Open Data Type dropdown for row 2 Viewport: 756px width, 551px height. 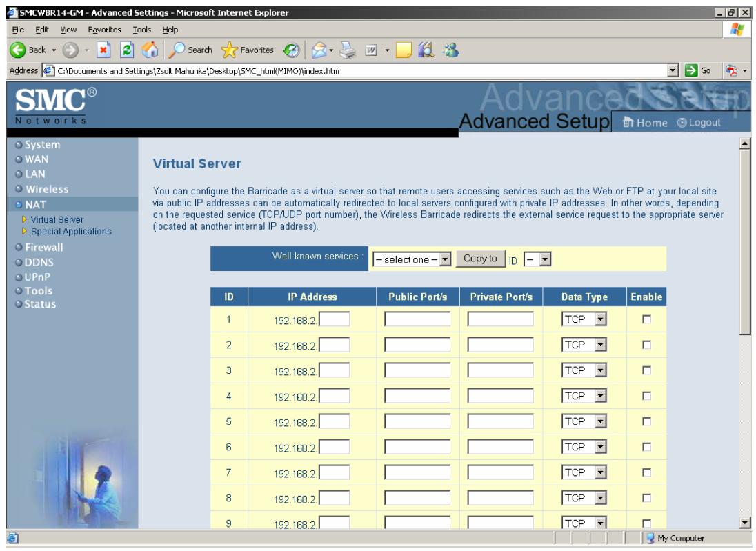[584, 345]
